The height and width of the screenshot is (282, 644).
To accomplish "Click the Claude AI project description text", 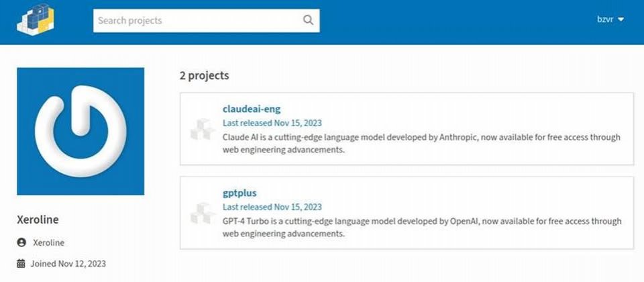I will click(421, 144).
